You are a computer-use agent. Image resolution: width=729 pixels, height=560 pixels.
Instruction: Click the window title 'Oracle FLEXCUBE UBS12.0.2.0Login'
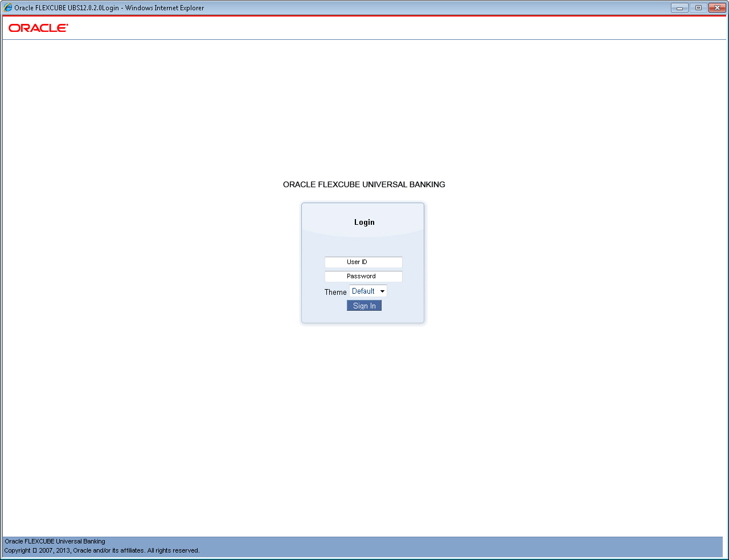pyautogui.click(x=67, y=8)
